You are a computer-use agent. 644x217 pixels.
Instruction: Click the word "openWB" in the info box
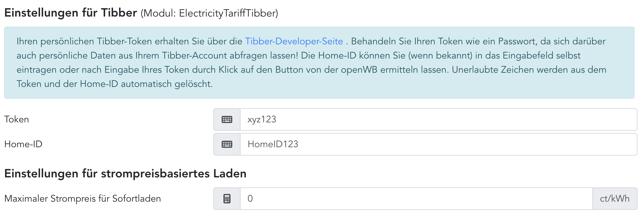click(359, 70)
